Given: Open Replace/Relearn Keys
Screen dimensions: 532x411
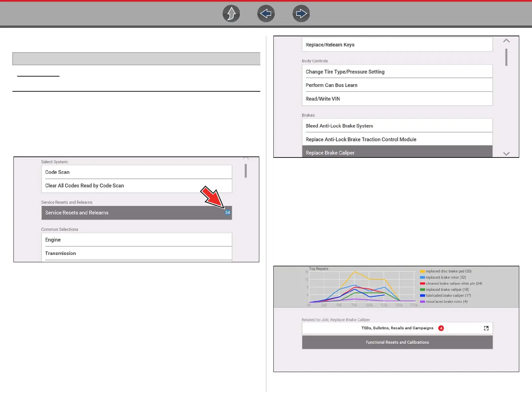Looking at the screenshot, I should 397,45.
